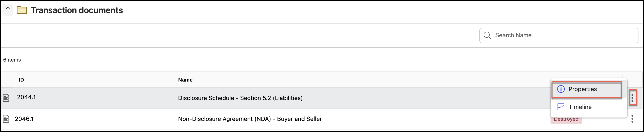Screen dimensions: 644x132
Task: Open the three-dot menu for NDA row
Action: tap(632, 119)
